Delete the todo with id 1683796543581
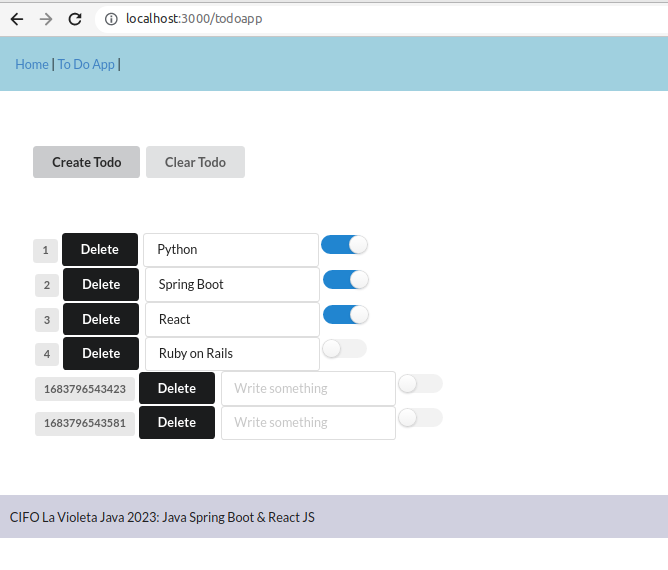 point(177,423)
